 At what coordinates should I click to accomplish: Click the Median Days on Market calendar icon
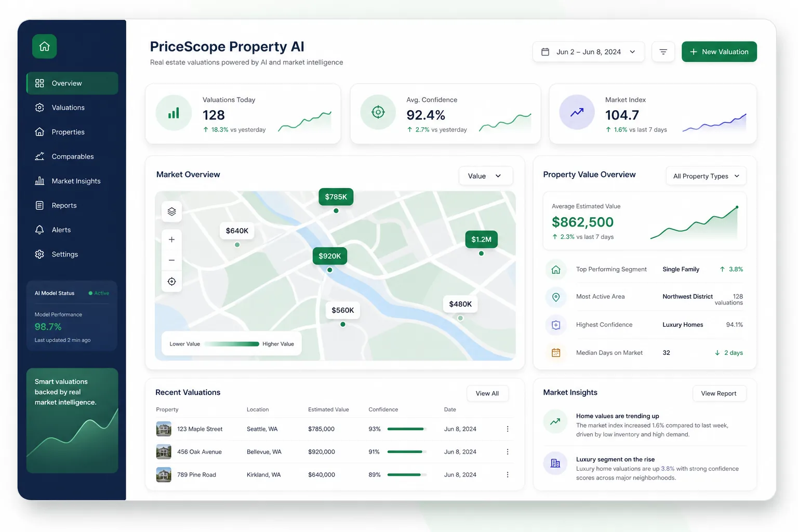point(556,353)
